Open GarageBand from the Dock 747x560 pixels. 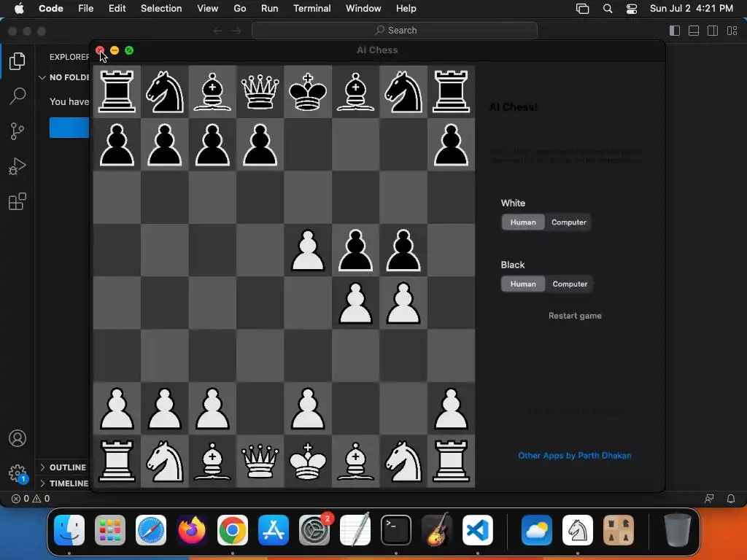point(437,530)
